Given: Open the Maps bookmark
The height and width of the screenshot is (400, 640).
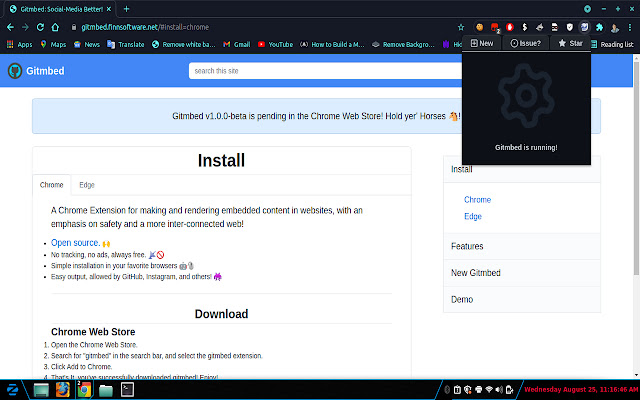Looking at the screenshot, I should [x=53, y=44].
